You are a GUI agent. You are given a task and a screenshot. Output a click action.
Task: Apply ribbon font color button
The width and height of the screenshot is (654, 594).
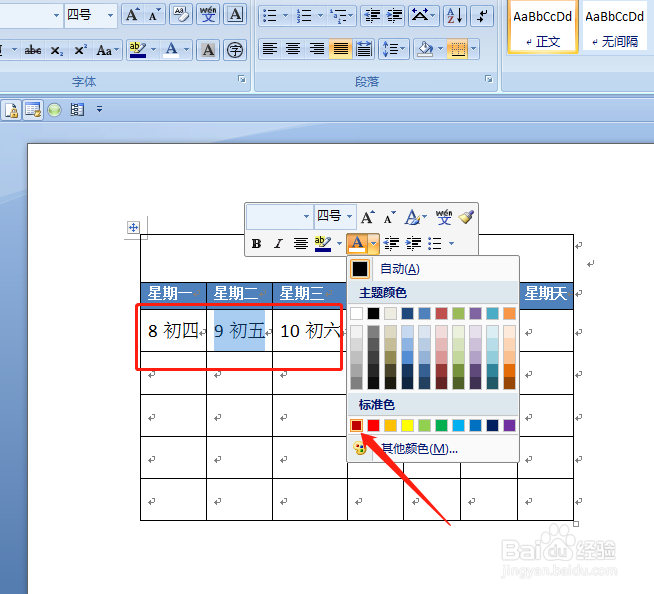click(x=171, y=50)
